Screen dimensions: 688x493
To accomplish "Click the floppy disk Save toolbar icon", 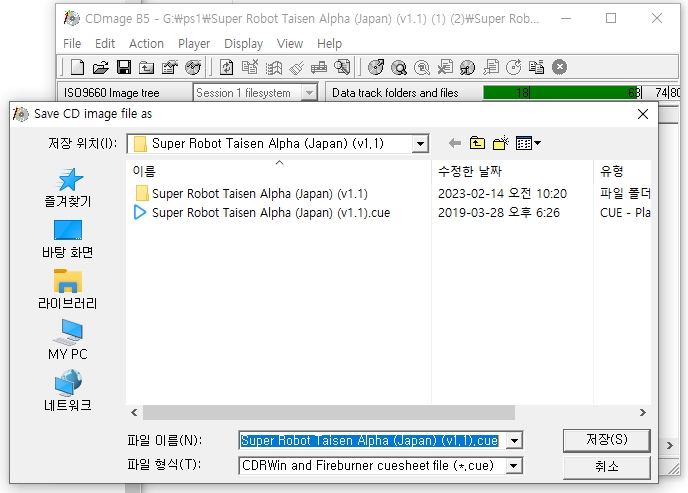I will click(x=124, y=67).
